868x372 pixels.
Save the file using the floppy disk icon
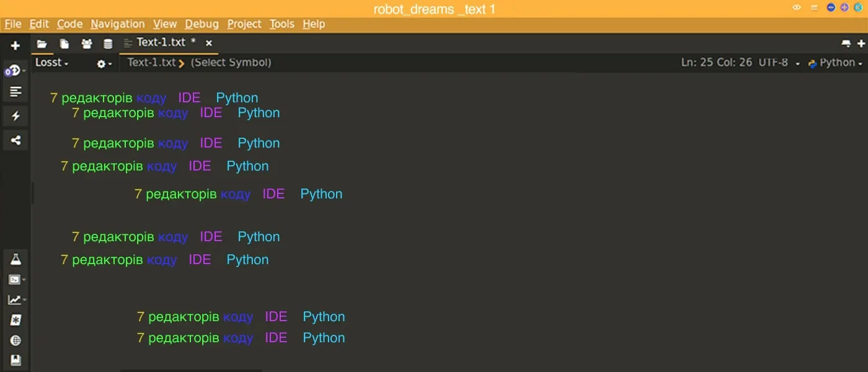pyautogui.click(x=15, y=360)
